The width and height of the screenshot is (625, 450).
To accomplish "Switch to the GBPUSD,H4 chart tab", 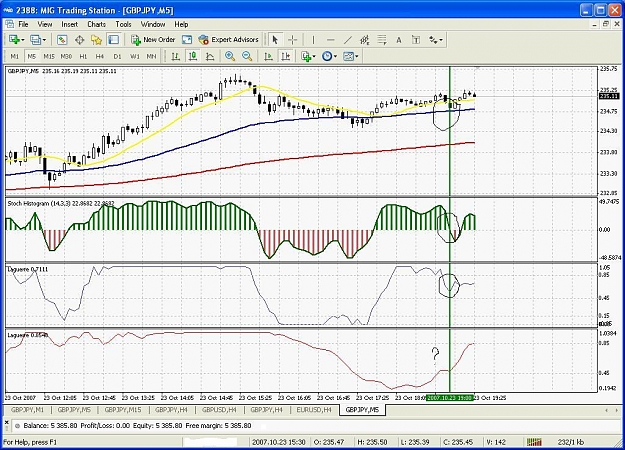I will point(219,410).
